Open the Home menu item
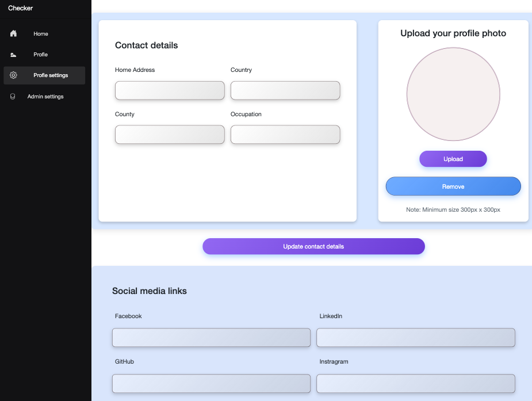The height and width of the screenshot is (401, 532). tap(41, 34)
